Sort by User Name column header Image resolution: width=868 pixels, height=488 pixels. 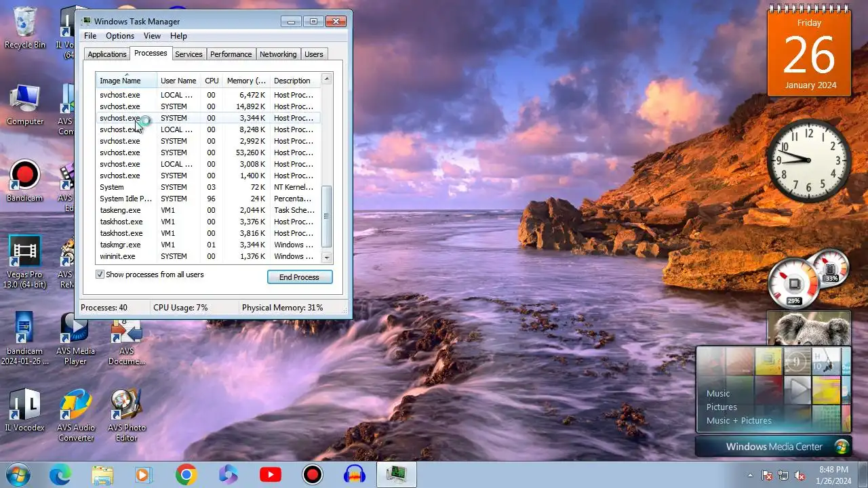(179, 81)
